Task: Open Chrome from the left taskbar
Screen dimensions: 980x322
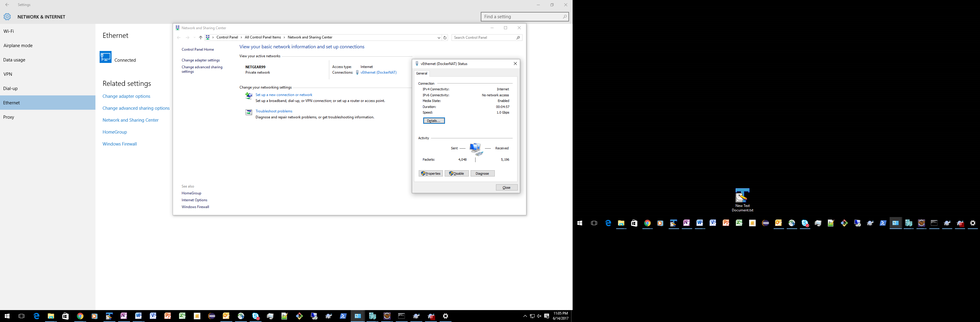Action: (x=80, y=316)
